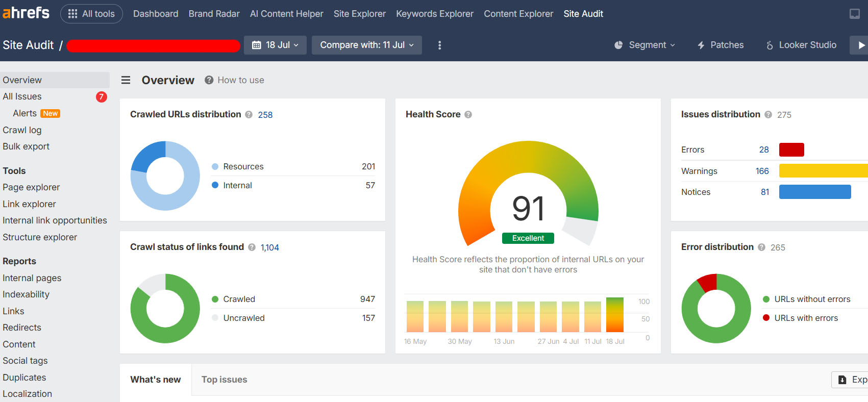Open Keywords Explorer
The height and width of the screenshot is (402, 868).
(435, 14)
